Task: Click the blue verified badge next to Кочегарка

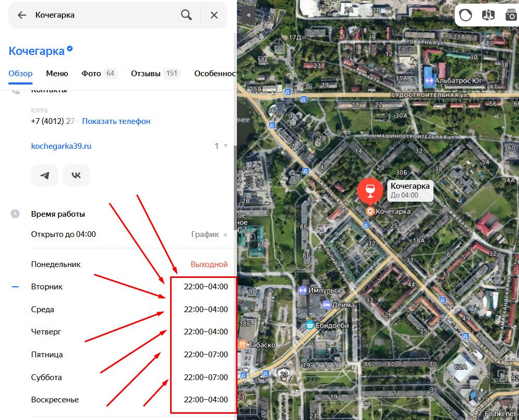Action: pyautogui.click(x=69, y=49)
